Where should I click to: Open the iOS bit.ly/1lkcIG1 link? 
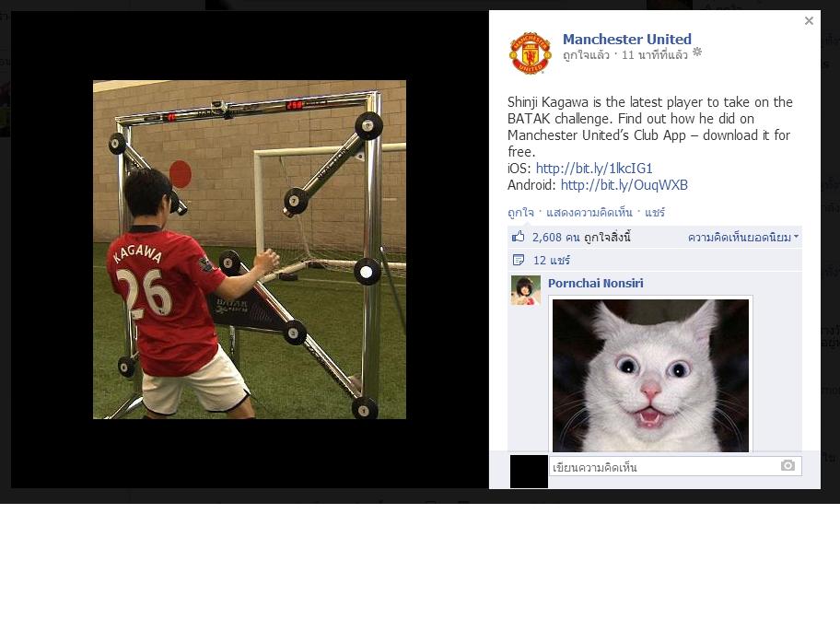click(x=594, y=169)
